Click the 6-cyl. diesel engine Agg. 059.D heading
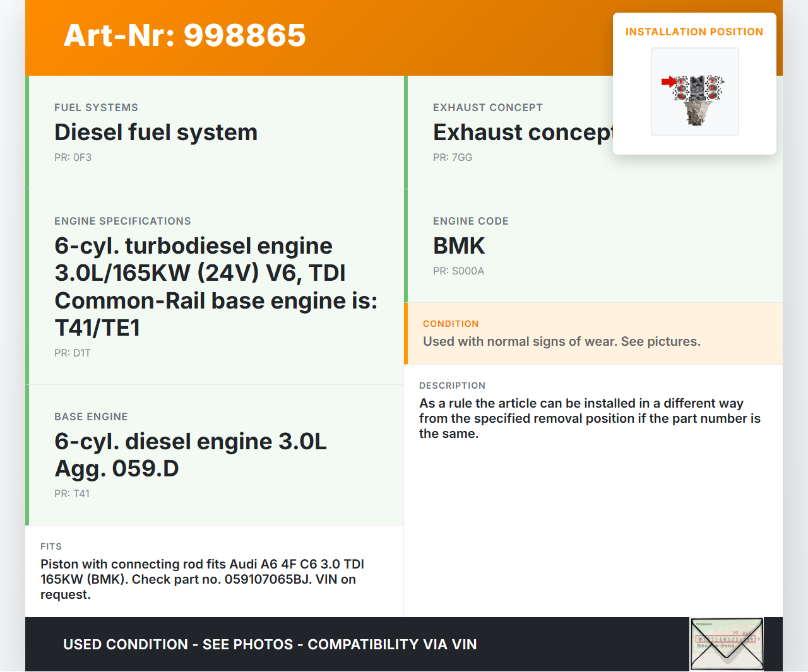This screenshot has width=808, height=672. 190,455
